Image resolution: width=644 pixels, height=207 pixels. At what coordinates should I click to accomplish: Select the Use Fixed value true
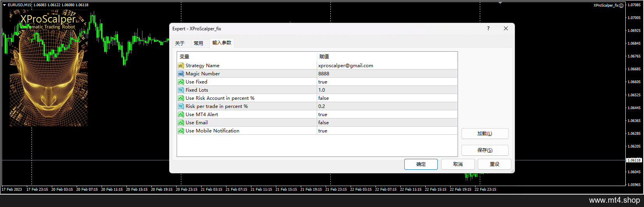(x=387, y=82)
